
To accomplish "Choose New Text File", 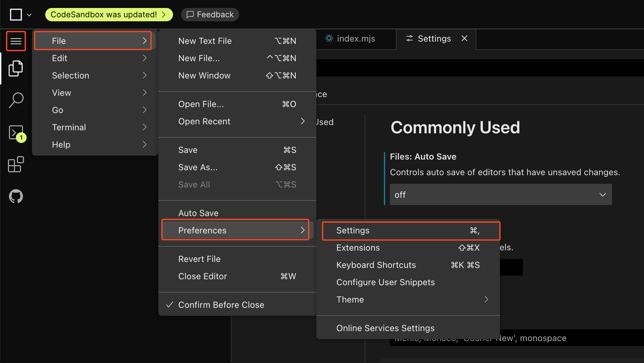I will click(x=237, y=41).
